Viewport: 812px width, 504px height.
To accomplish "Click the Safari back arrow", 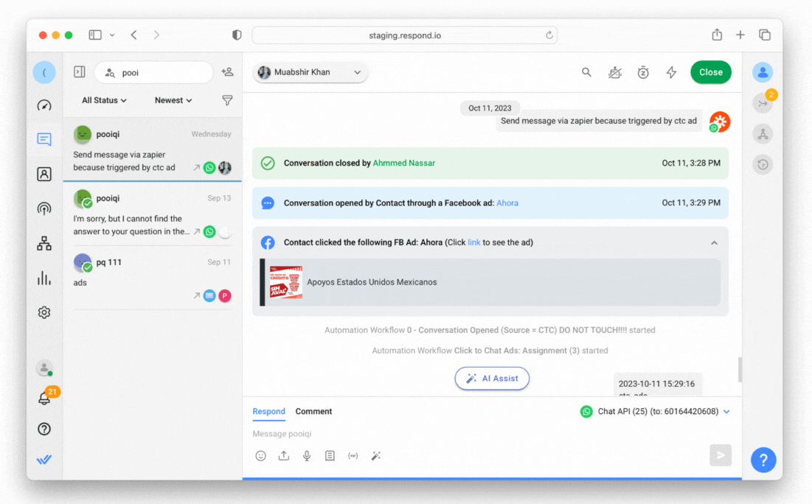I will [x=134, y=35].
